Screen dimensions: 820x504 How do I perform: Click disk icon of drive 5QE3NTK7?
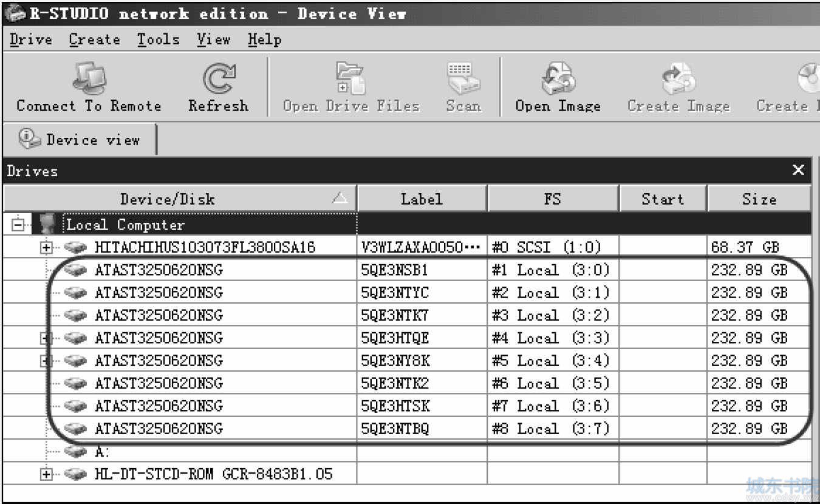[x=75, y=315]
